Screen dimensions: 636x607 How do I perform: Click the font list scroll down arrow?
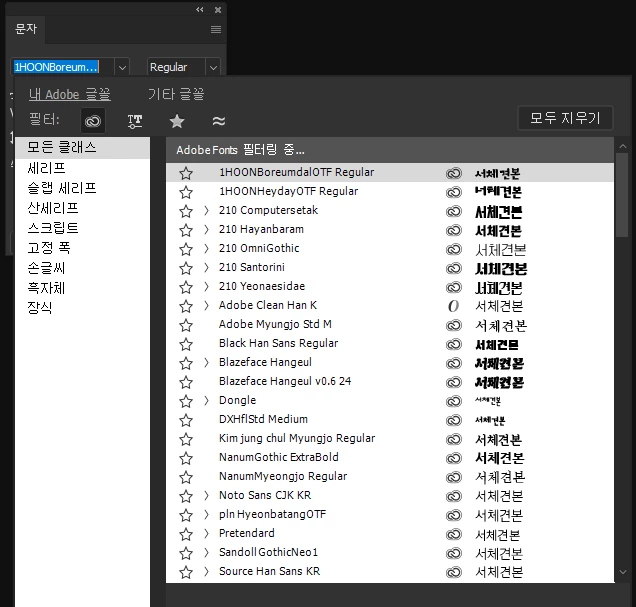(x=623, y=572)
